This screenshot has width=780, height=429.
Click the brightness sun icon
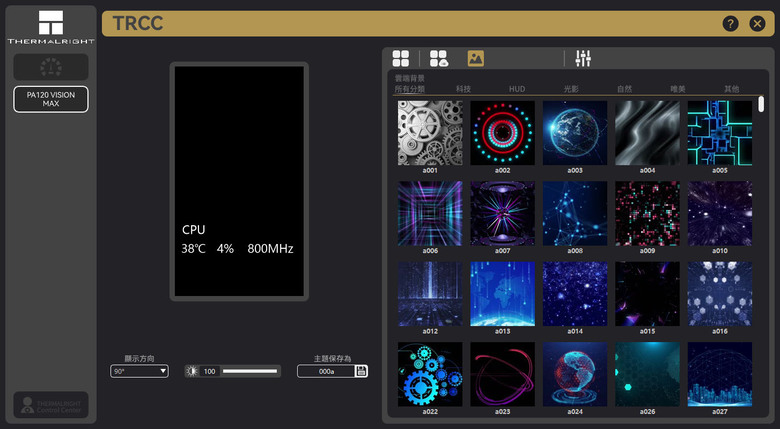tap(192, 371)
